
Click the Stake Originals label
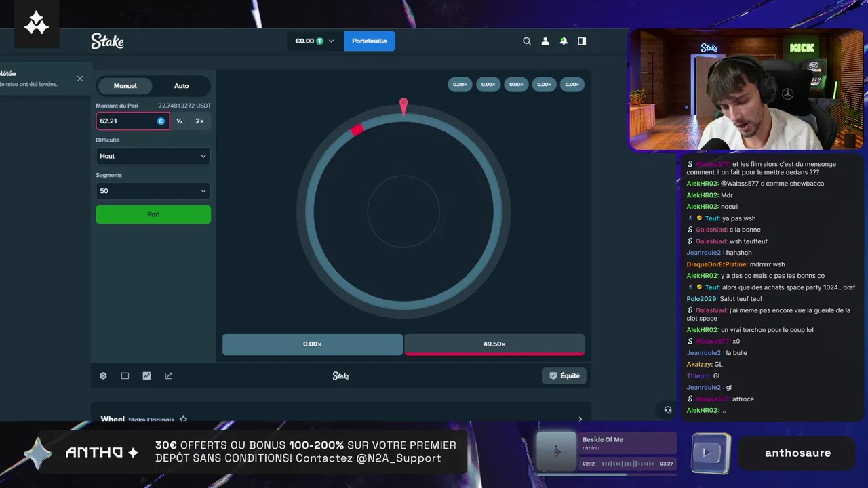pos(151,420)
